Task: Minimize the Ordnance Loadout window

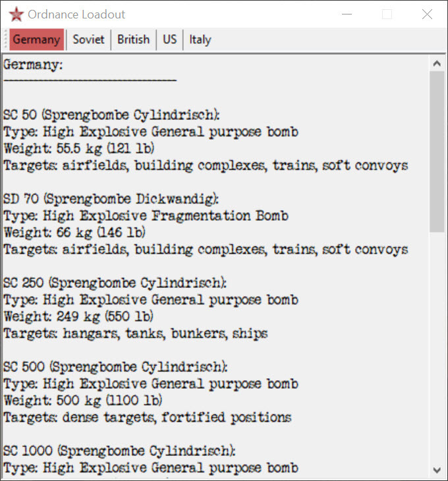Action: pos(346,14)
